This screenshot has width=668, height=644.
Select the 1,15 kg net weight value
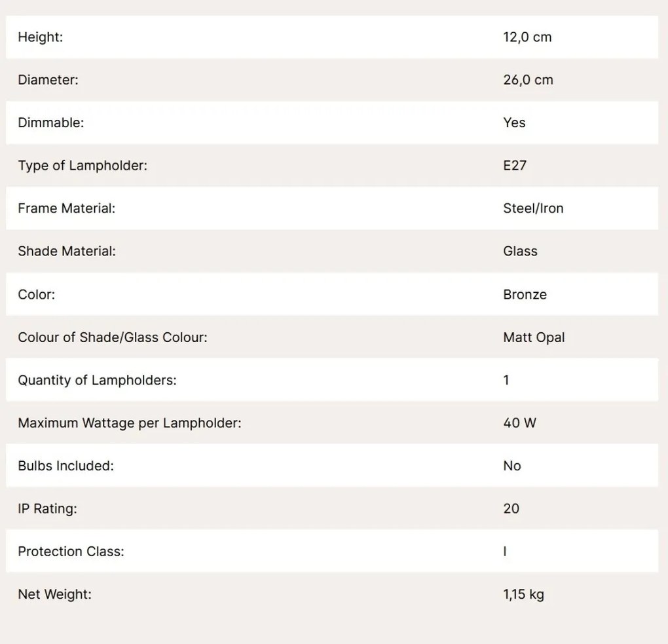tap(523, 594)
